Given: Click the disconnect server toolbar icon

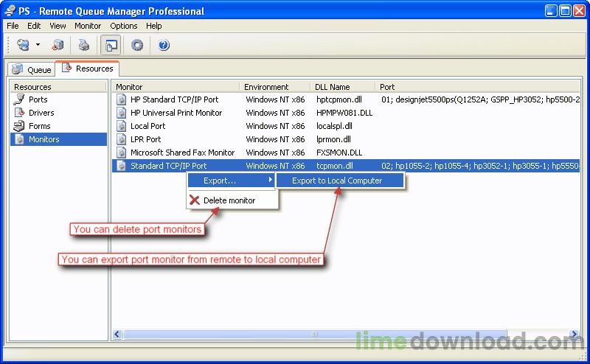Looking at the screenshot, I should point(58,45).
